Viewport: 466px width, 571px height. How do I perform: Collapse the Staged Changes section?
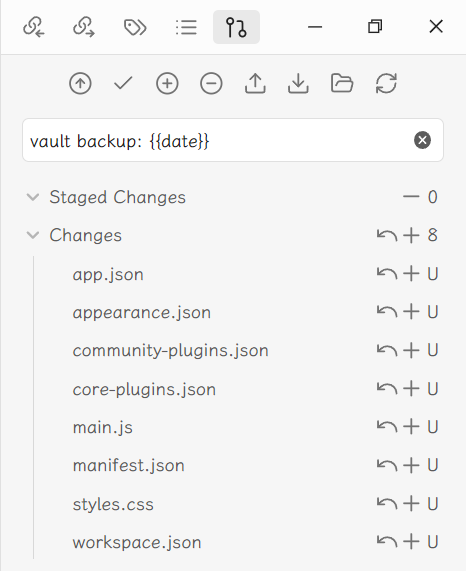[33, 197]
